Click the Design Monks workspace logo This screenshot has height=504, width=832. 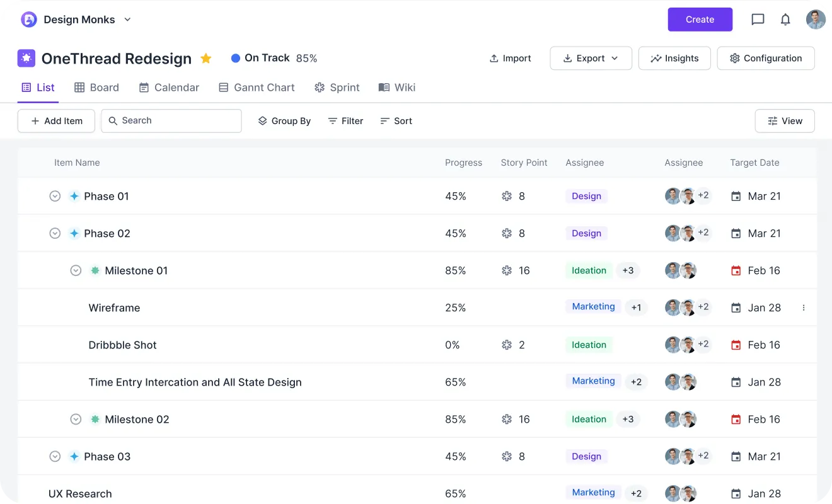point(29,20)
